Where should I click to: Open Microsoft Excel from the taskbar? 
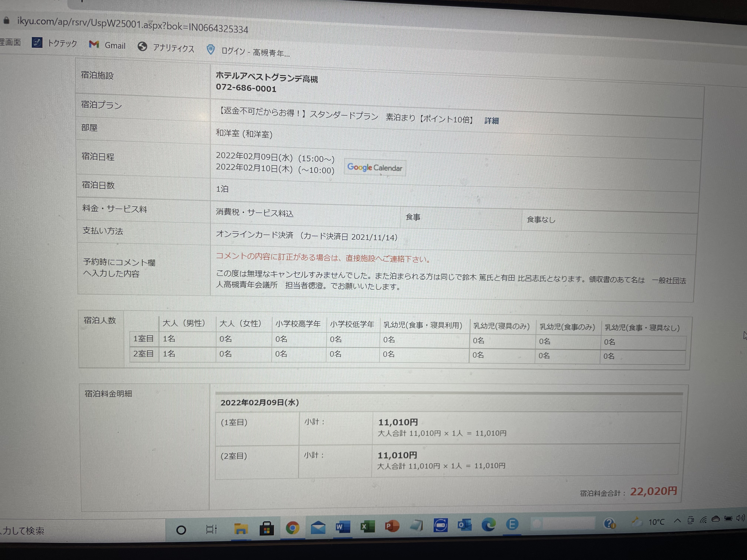pos(367,526)
